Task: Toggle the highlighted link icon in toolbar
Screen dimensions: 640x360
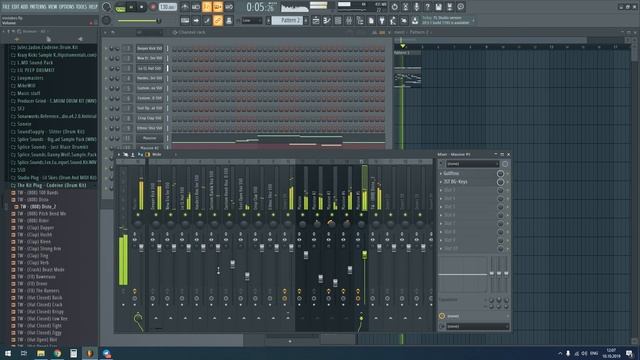Action: [x=218, y=20]
